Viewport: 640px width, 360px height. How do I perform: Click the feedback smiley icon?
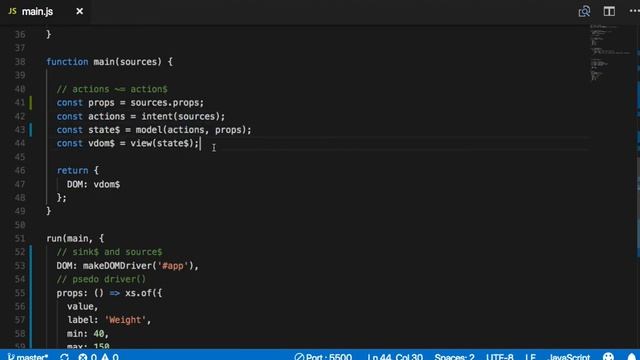coord(608,356)
